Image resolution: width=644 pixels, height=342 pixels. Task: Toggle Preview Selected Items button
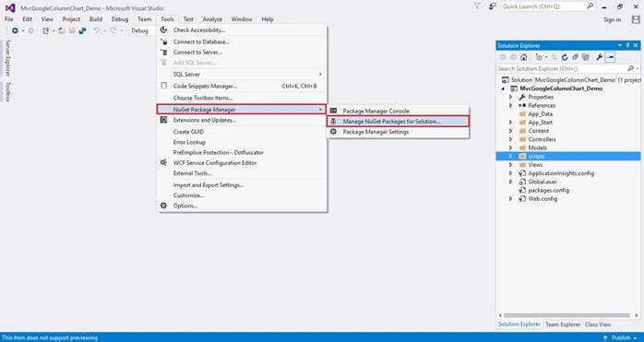pos(610,57)
